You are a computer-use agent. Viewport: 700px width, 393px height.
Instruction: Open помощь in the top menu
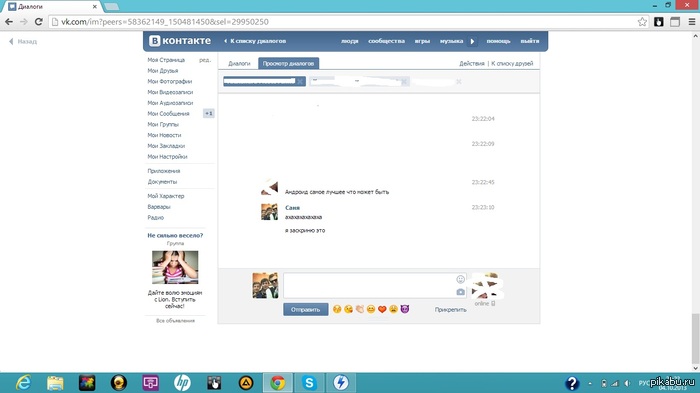498,41
